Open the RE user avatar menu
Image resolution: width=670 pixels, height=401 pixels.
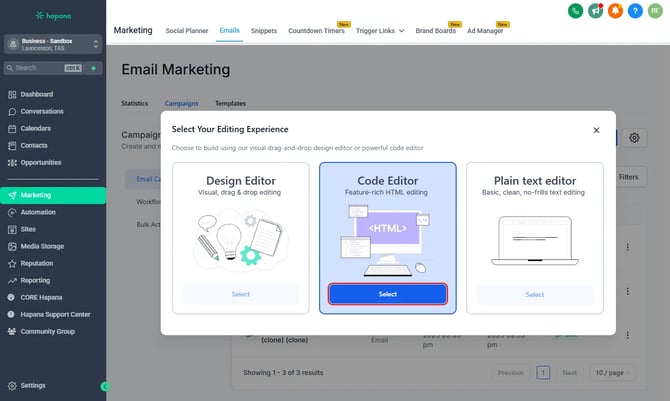tap(657, 11)
